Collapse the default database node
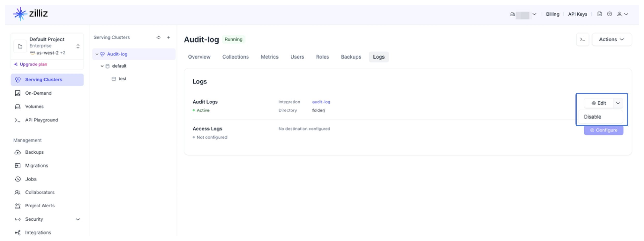Image resolution: width=644 pixels, height=241 pixels. (x=102, y=66)
